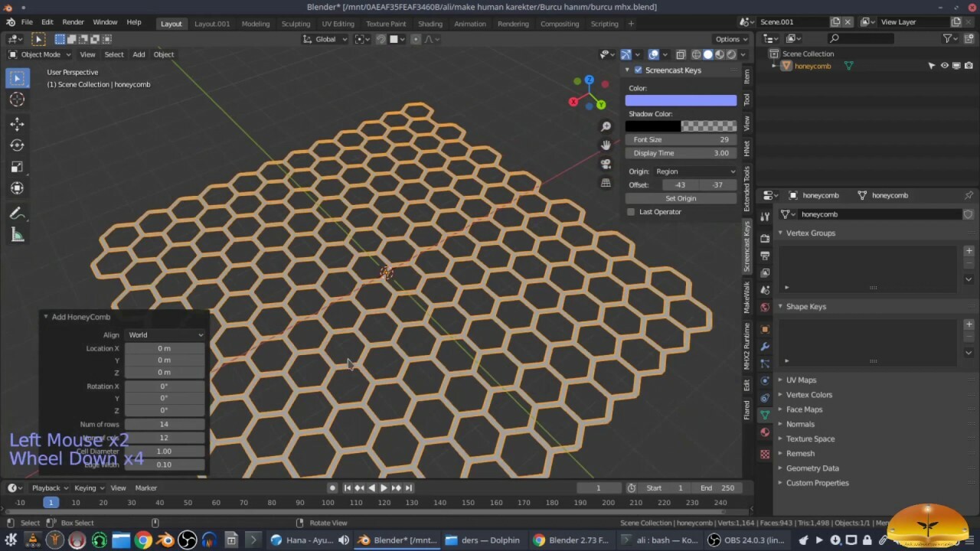
Task: Open the Align dropdown in Add HoneyComb panel
Action: (x=165, y=334)
